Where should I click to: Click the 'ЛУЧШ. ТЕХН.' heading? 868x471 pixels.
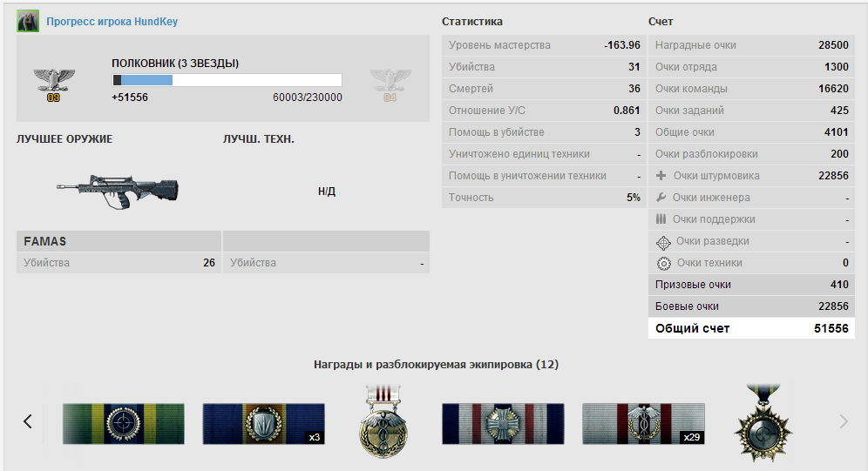tap(259, 139)
